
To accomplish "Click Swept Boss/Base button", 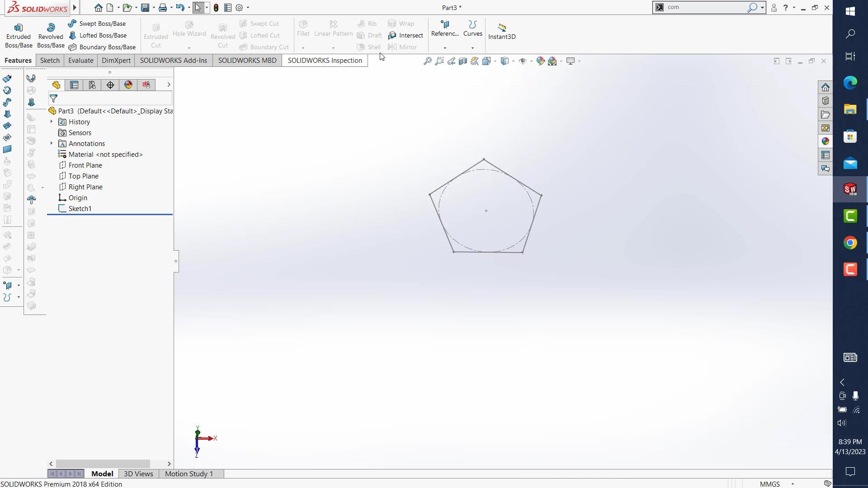I will (97, 23).
